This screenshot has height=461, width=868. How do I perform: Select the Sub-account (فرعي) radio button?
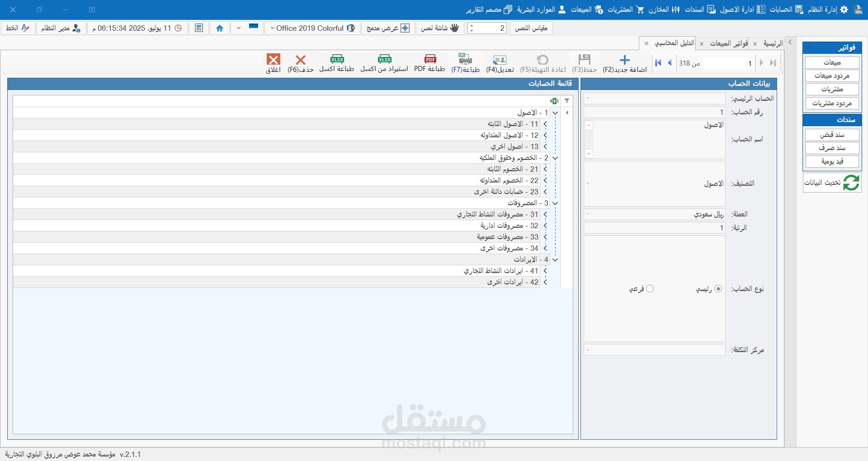pyautogui.click(x=650, y=289)
